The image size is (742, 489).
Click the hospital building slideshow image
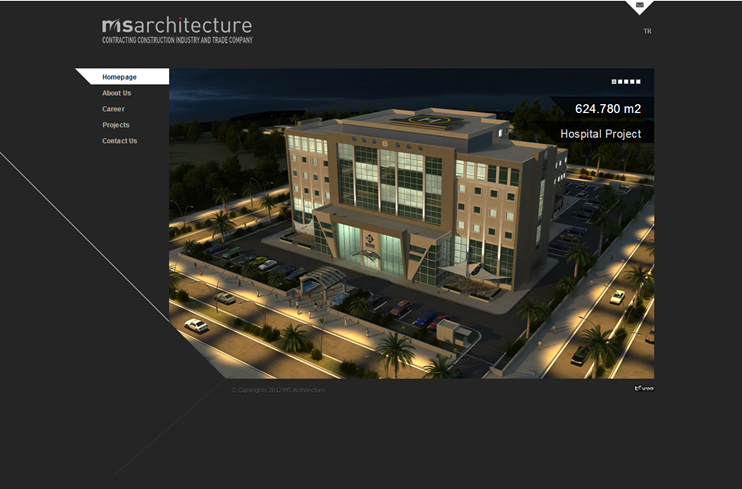coord(400,250)
